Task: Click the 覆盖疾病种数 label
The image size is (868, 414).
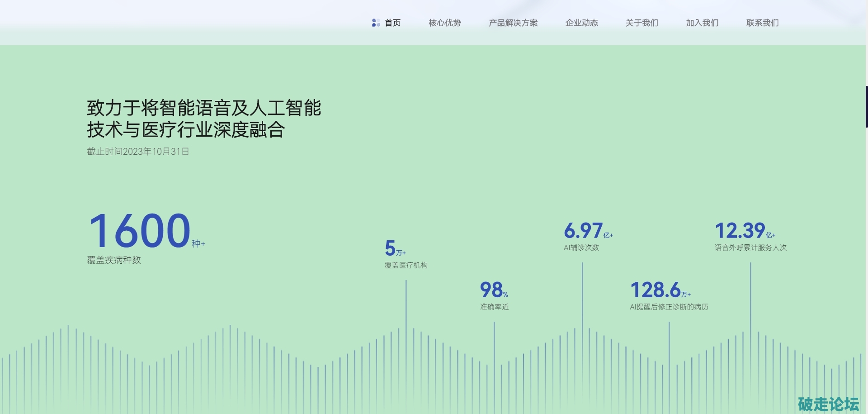Action: 114,260
